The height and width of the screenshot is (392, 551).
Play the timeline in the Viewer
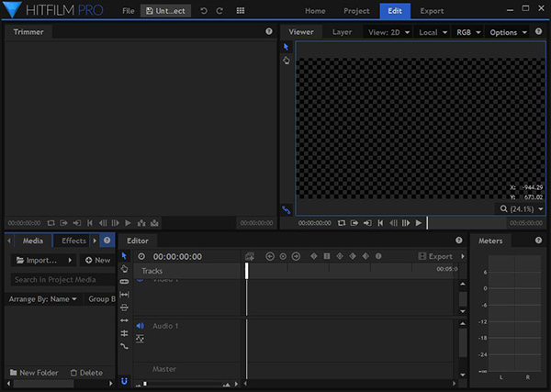click(x=419, y=223)
